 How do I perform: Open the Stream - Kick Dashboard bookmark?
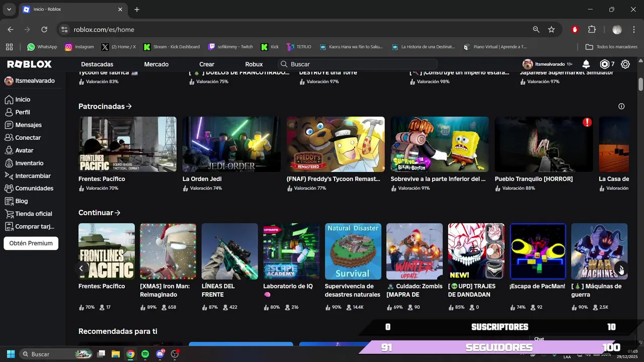click(172, 47)
